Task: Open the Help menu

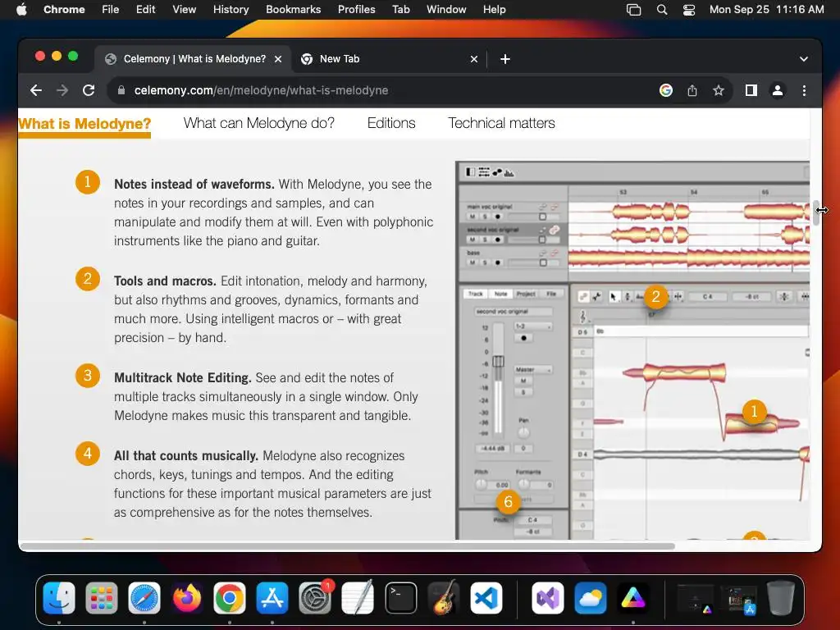Action: click(x=494, y=10)
